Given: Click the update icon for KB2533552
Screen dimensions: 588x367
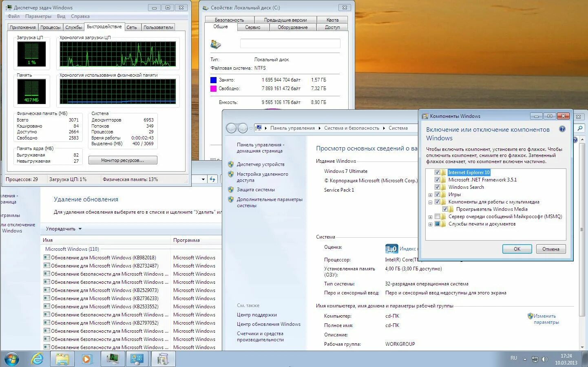Looking at the screenshot, I should 47,307.
